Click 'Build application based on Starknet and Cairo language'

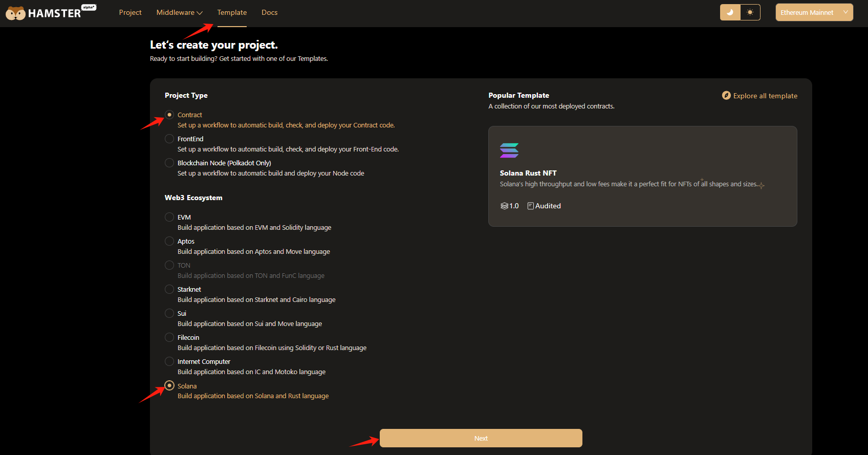click(256, 299)
